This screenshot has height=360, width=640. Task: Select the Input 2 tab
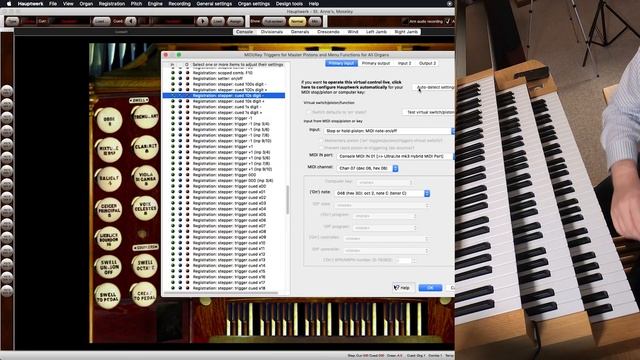click(x=404, y=63)
